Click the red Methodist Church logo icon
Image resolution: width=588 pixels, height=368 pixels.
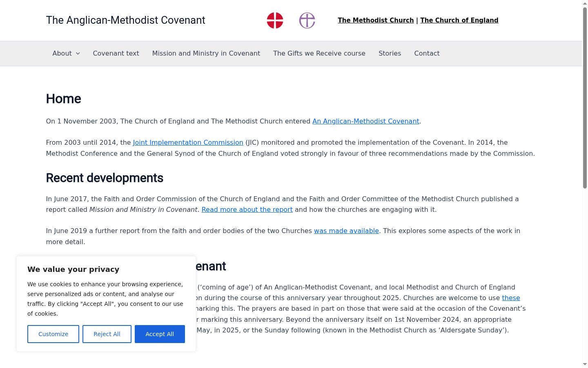pos(275,20)
